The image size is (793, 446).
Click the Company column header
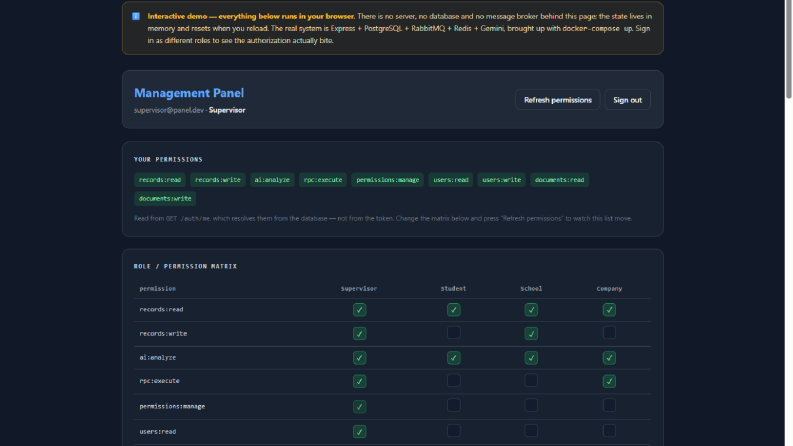[609, 289]
